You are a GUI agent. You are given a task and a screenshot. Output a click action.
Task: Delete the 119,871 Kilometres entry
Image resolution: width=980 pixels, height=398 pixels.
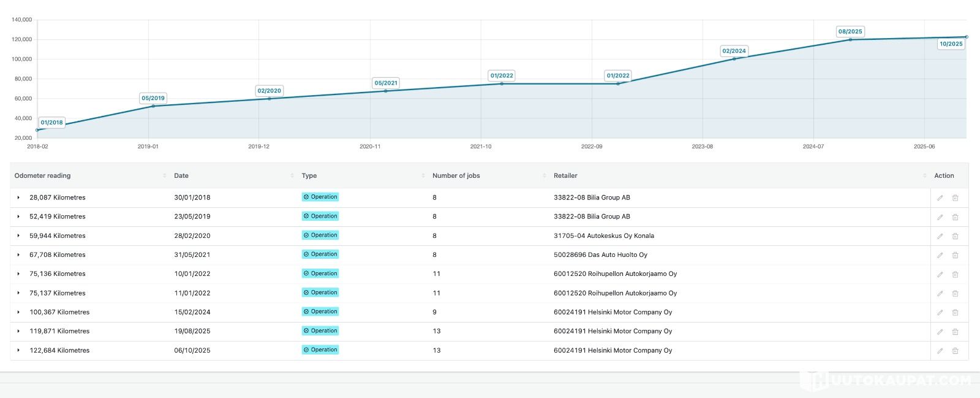[x=955, y=332]
